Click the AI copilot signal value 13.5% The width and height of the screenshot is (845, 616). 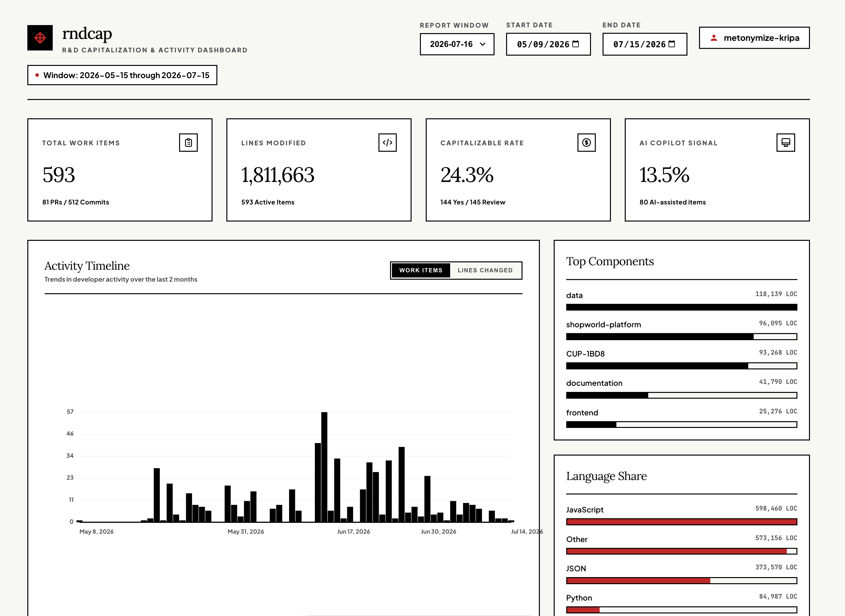(x=665, y=175)
